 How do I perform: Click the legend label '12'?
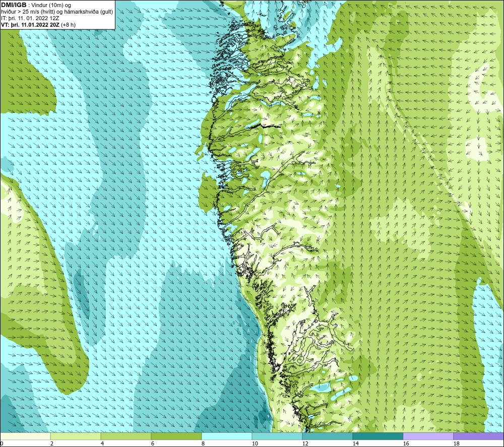click(x=305, y=443)
